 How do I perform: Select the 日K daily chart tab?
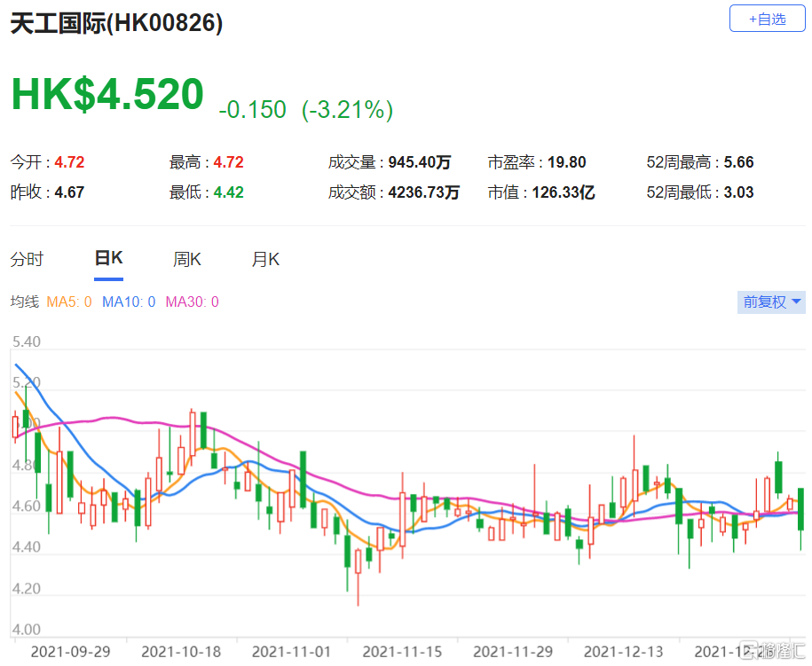(108, 259)
